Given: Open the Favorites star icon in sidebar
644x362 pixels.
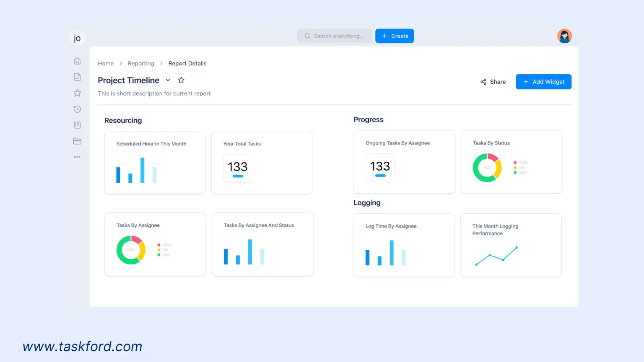Looking at the screenshot, I should pyautogui.click(x=77, y=93).
